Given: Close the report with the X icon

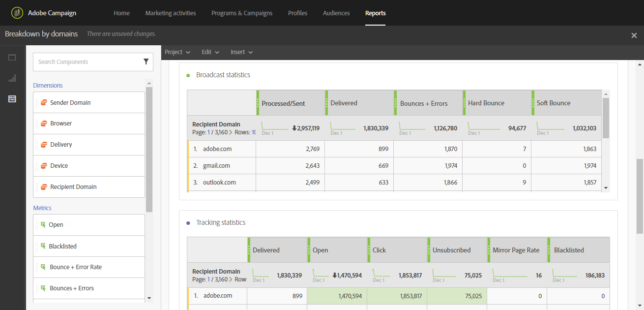Looking at the screenshot, I should pyautogui.click(x=634, y=35).
